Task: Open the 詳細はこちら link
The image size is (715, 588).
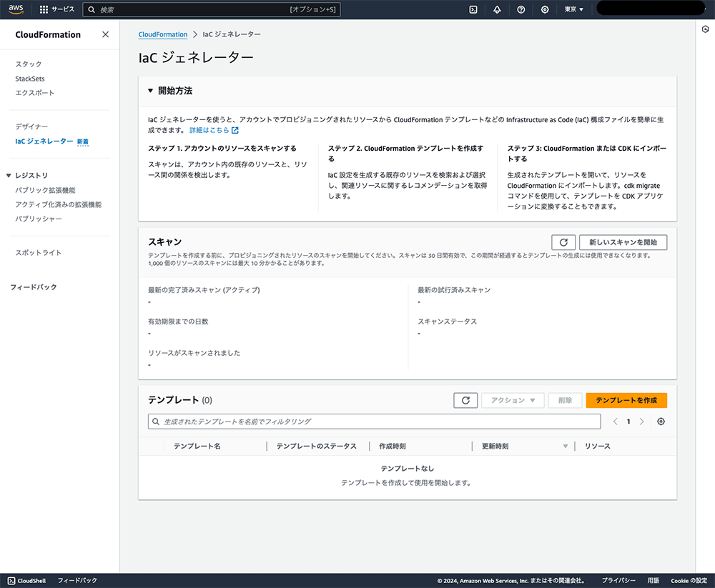Action: pos(214,130)
